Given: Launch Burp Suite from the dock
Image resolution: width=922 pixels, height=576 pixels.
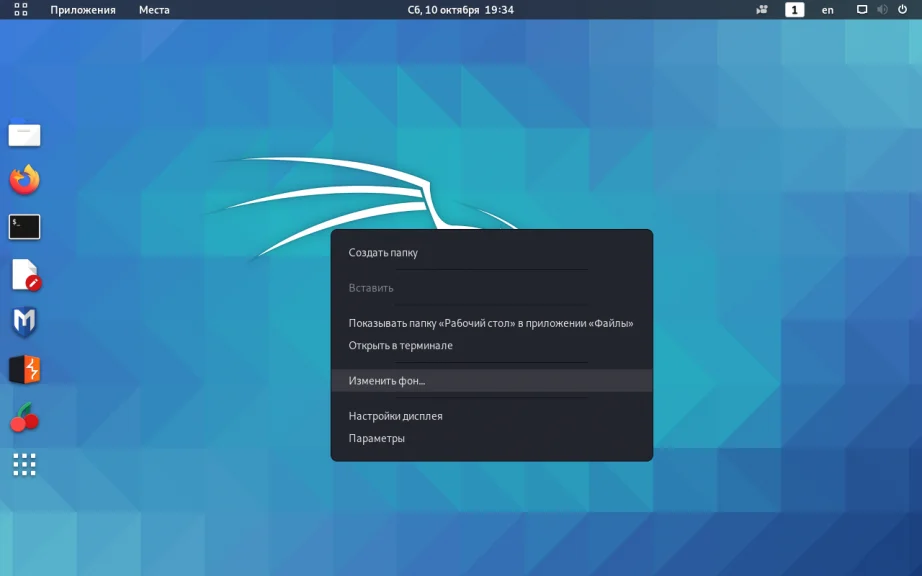Looking at the screenshot, I should click(24, 369).
